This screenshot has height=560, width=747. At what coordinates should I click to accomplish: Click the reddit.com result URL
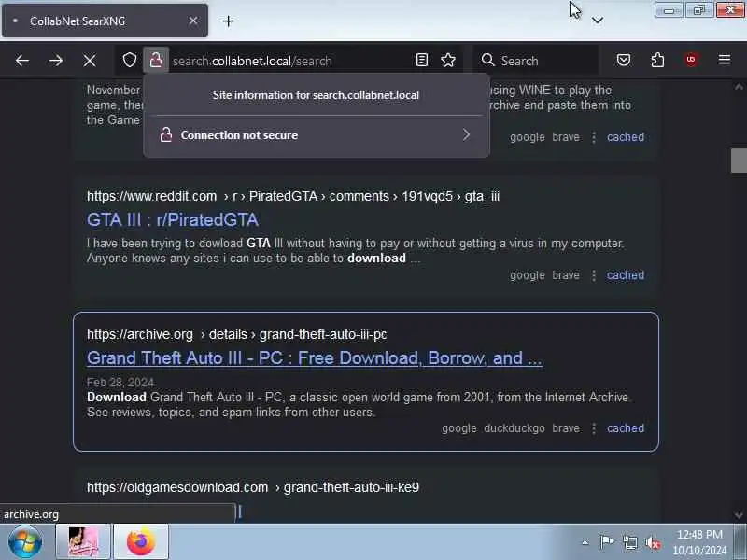click(293, 196)
